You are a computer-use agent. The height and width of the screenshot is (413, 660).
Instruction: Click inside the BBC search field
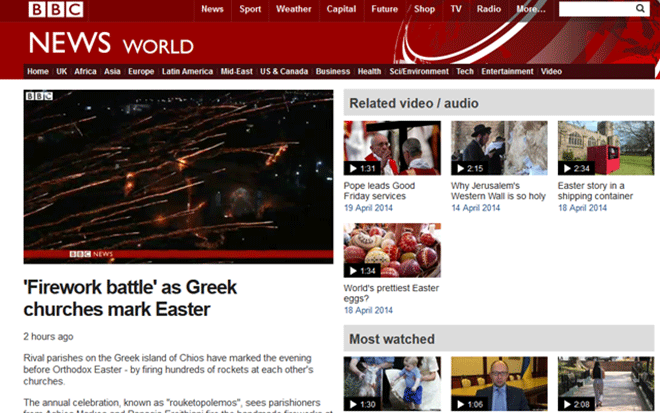(597, 9)
